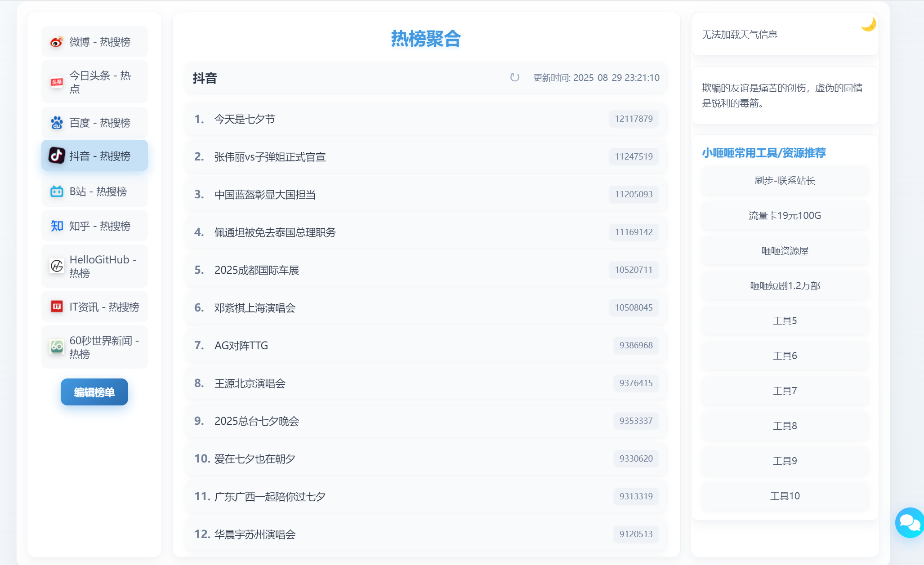This screenshot has height=565, width=924.
Task: Click the 咂咂短剧1.2万部 resource entry
Action: 785,286
